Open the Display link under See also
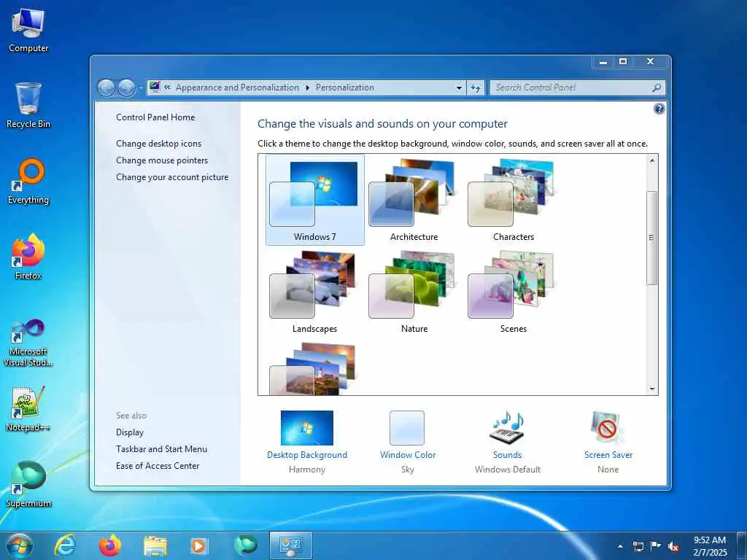Image resolution: width=747 pixels, height=560 pixels. point(130,432)
